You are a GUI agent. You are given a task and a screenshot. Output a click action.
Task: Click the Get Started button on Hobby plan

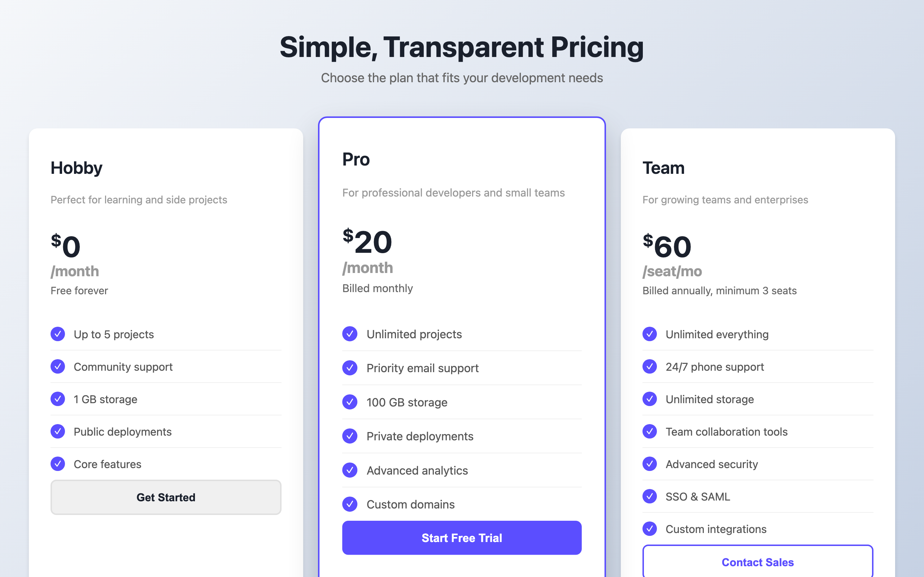(x=166, y=497)
